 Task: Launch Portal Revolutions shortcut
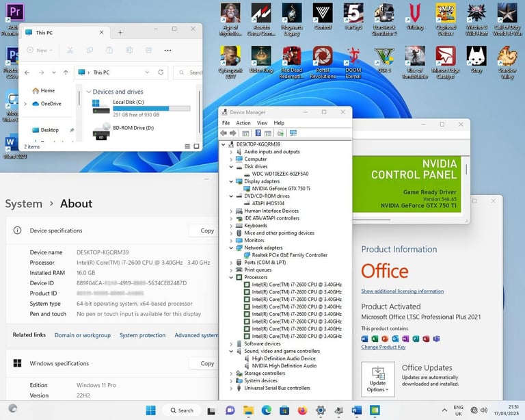click(x=323, y=62)
